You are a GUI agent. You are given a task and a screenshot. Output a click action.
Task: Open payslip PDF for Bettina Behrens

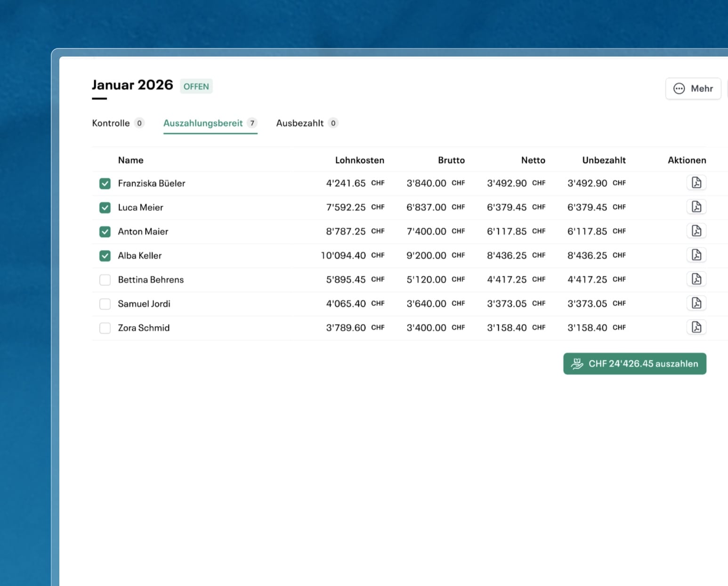(x=696, y=279)
